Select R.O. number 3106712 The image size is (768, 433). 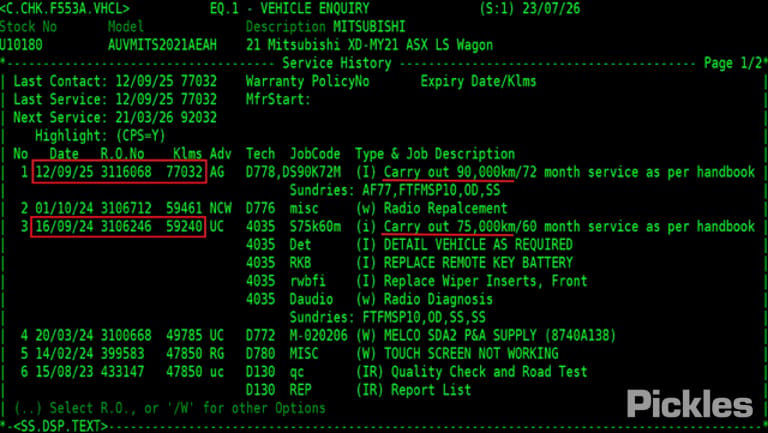click(126, 208)
